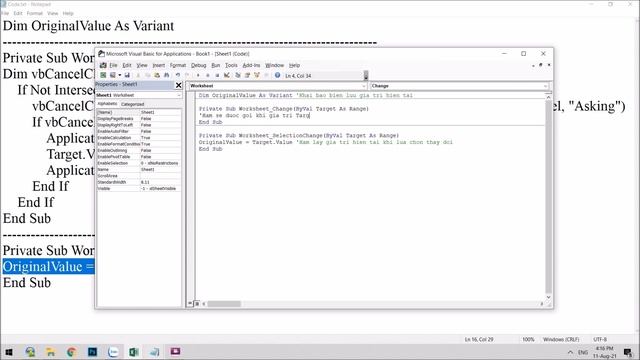Open the Help menu in VBA editor

click(294, 65)
